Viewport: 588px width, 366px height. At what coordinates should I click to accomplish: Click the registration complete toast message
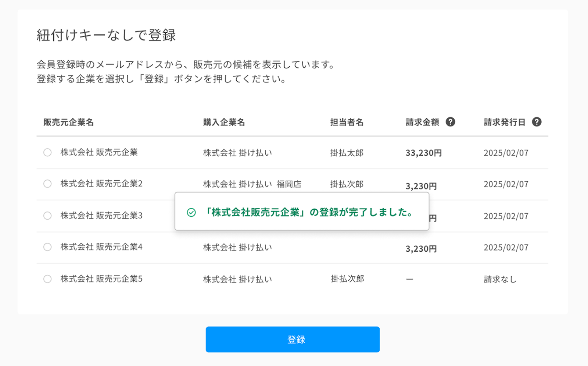[309, 212]
